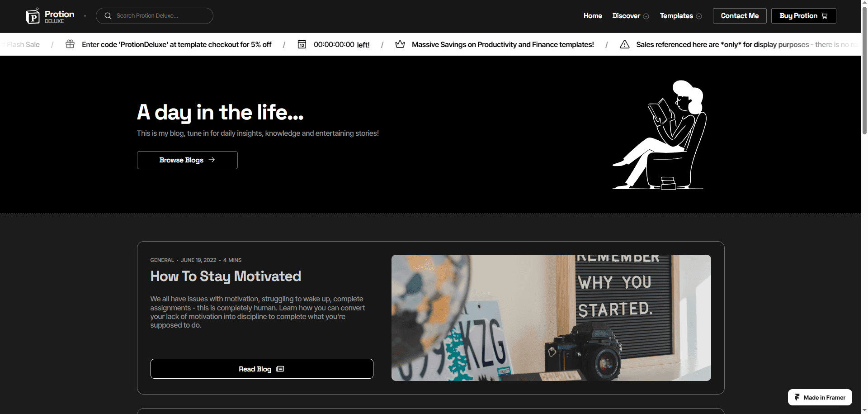Focus the Search Protion Deluxe input field

coord(155,16)
